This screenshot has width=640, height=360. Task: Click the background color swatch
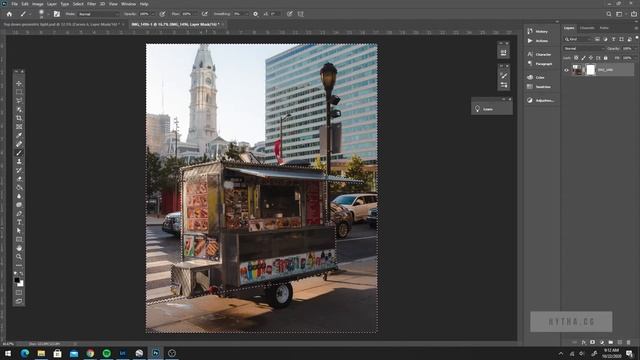click(x=21, y=284)
